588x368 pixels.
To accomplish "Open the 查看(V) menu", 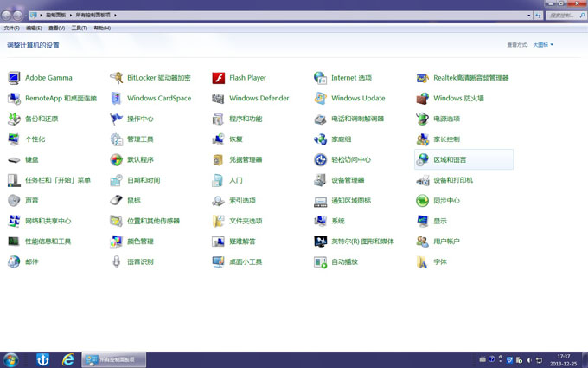I will coord(56,29).
